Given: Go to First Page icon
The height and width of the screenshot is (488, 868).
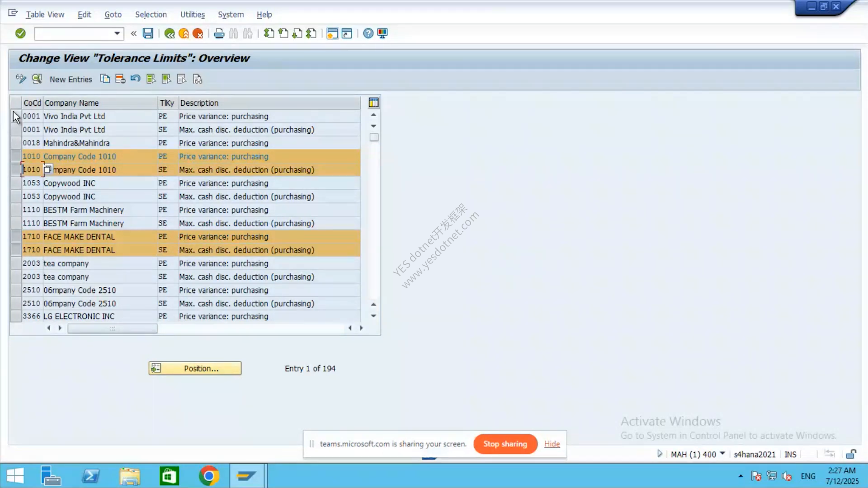Looking at the screenshot, I should click(x=269, y=33).
